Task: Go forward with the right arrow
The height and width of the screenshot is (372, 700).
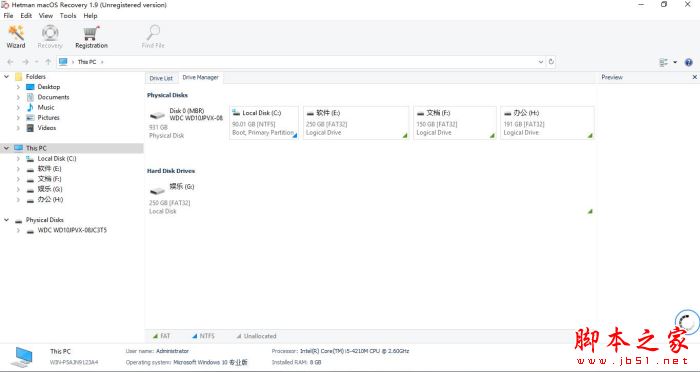Action: [25, 62]
